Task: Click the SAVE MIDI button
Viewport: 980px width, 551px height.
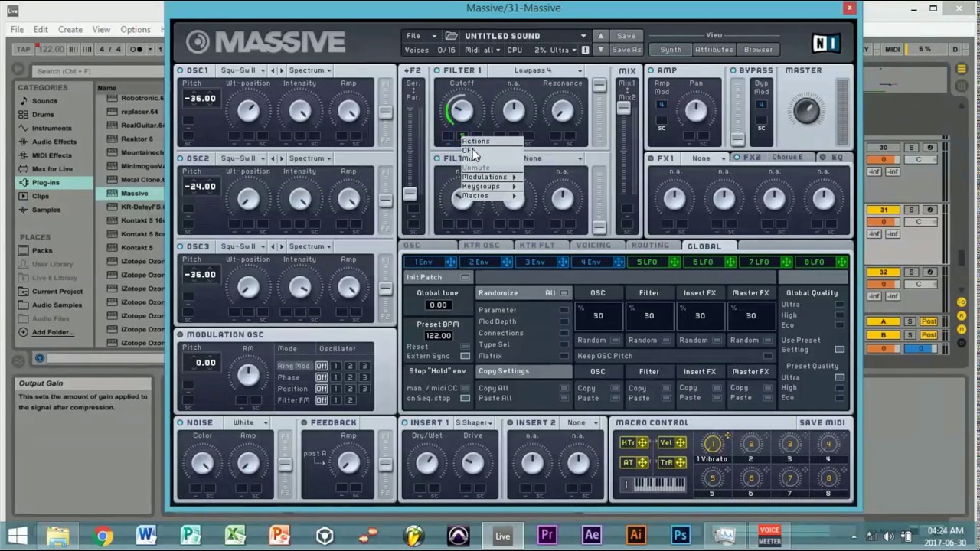Action: coord(822,422)
